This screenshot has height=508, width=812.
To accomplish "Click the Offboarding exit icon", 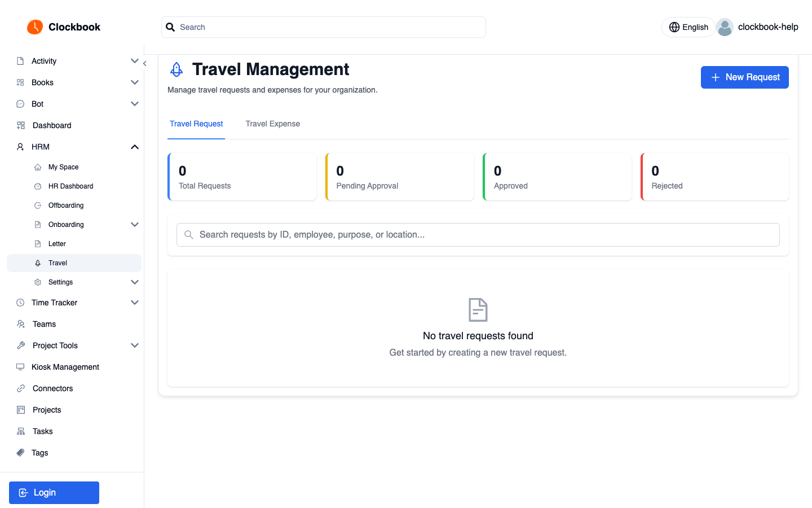I will click(38, 205).
